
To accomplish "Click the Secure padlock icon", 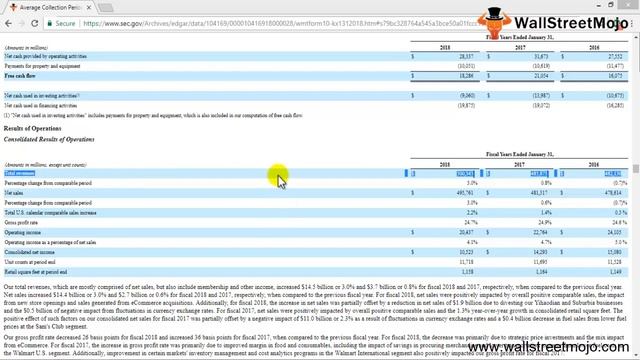I will [50, 23].
